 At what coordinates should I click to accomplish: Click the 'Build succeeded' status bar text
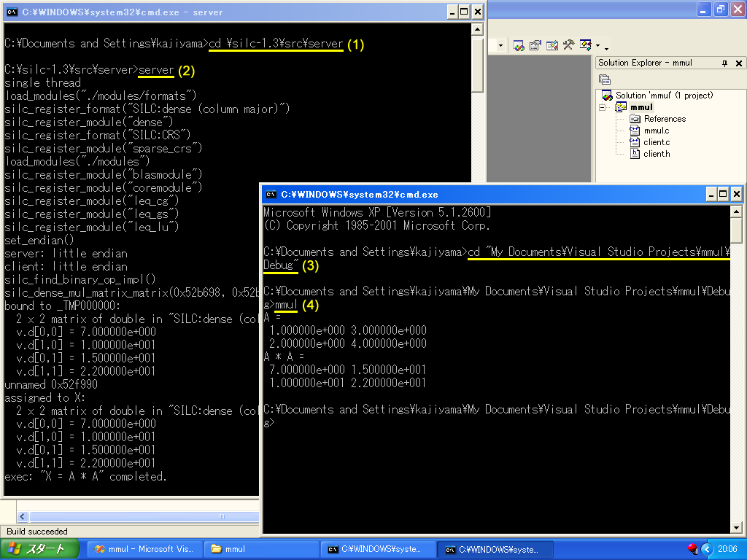(37, 532)
